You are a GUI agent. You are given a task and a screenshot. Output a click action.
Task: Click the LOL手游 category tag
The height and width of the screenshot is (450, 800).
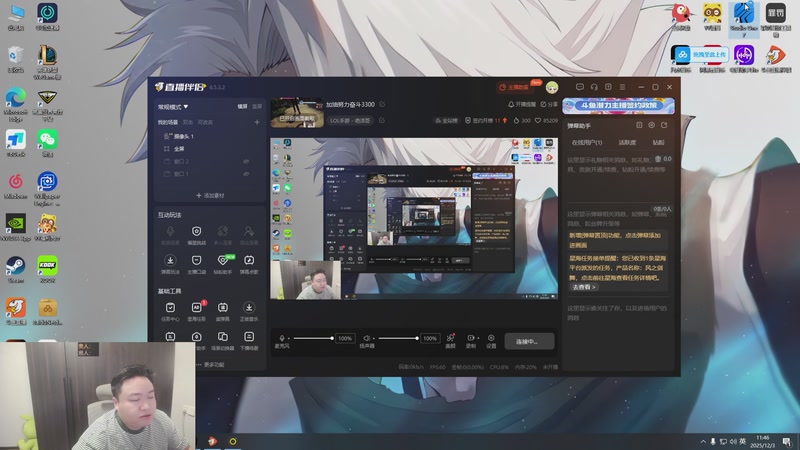[x=349, y=120]
